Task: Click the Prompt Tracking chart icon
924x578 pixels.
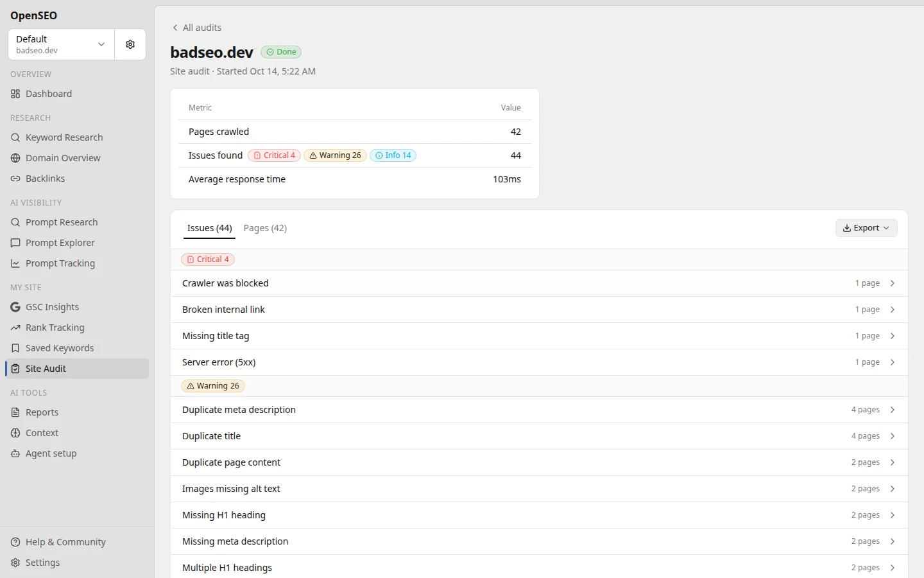Action: pyautogui.click(x=15, y=263)
